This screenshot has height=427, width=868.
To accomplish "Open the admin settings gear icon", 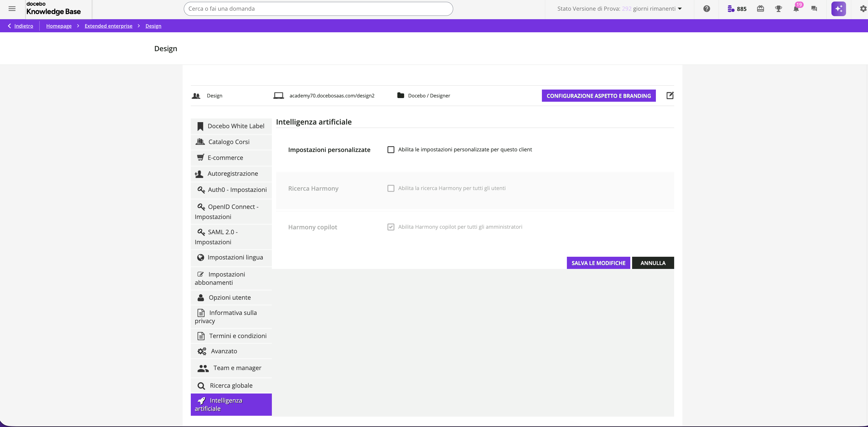I will click(x=863, y=9).
